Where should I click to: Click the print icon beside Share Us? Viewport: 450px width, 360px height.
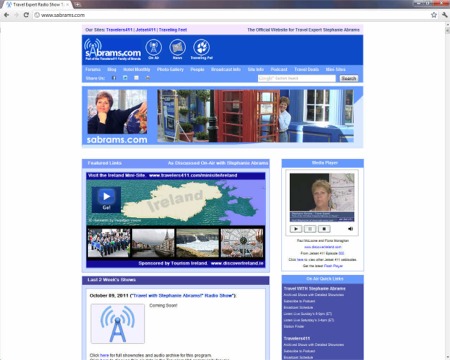[148, 78]
